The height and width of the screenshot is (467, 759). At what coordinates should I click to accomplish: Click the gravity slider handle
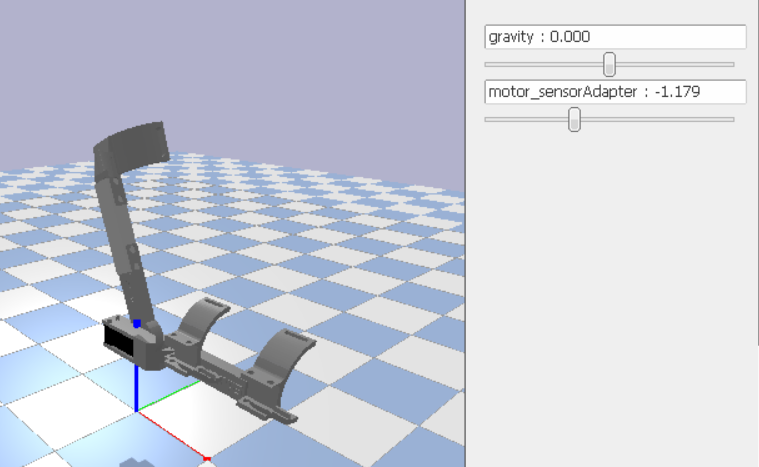[x=609, y=64]
